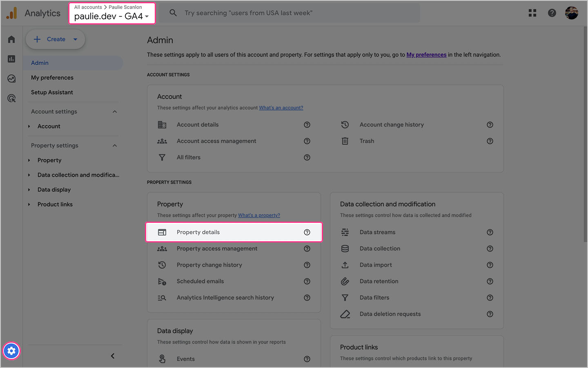Image resolution: width=588 pixels, height=368 pixels.
Task: Open the Explore icon in the left rail
Action: pos(11,79)
